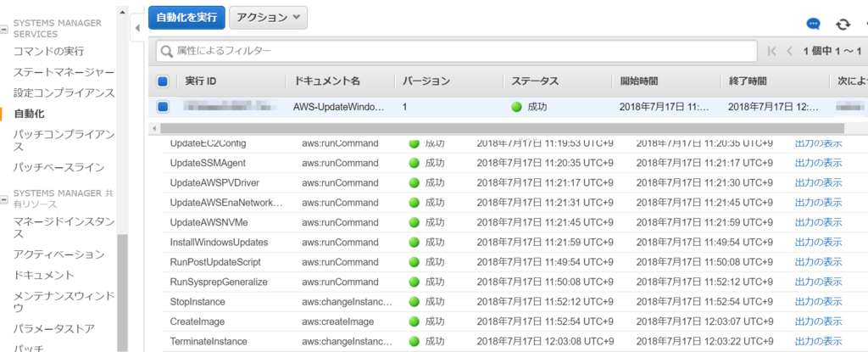Show output for RunSysprepGeneralize step
The image size is (868, 352).
tap(818, 282)
